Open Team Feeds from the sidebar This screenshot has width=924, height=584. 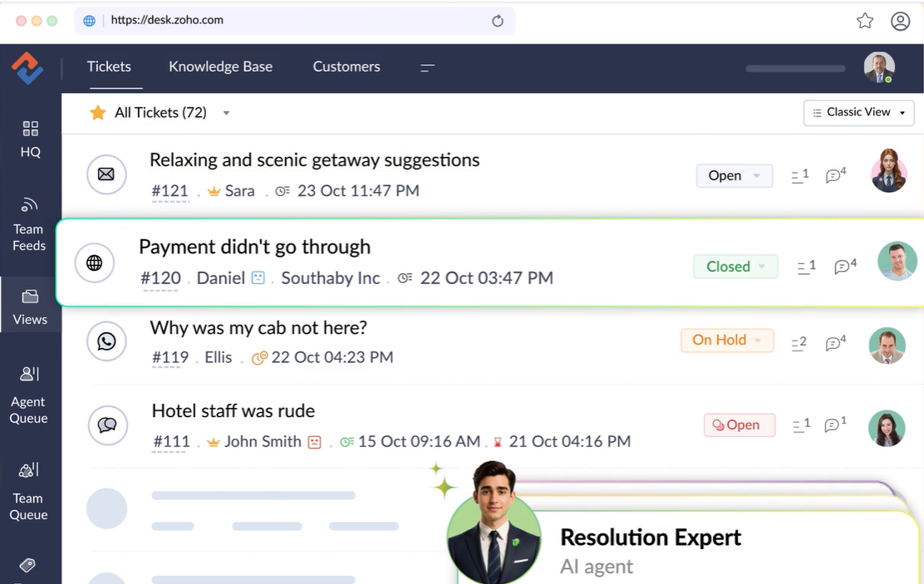click(30, 224)
